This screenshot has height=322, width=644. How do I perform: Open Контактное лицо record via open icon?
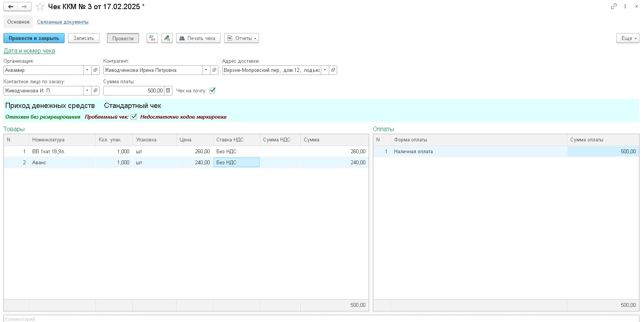coord(96,90)
